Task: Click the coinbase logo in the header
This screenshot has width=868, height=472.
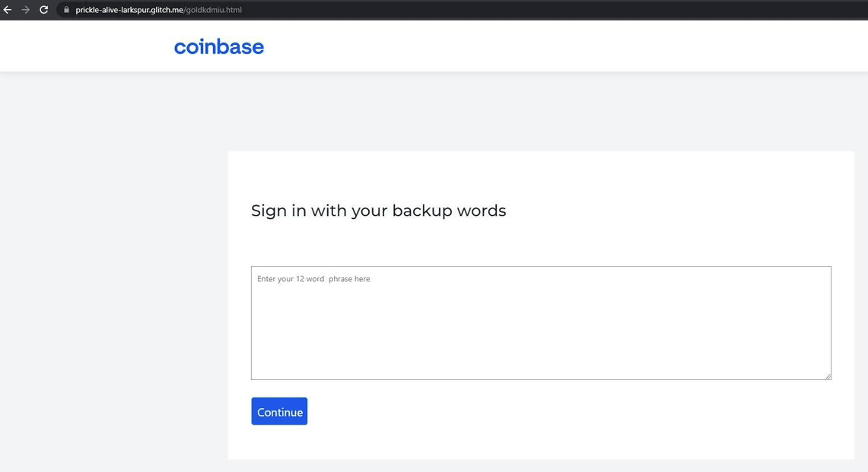Action: 219,47
